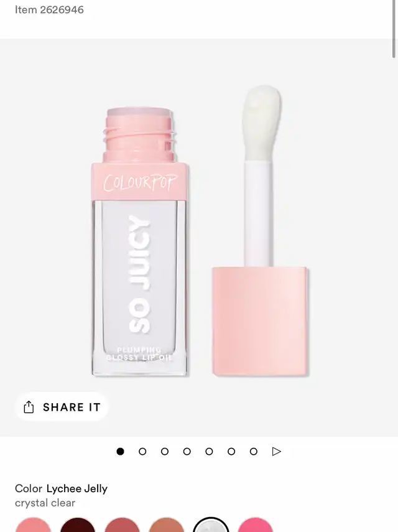Select the third carousel dot indicator
398x532 pixels.
point(165,451)
